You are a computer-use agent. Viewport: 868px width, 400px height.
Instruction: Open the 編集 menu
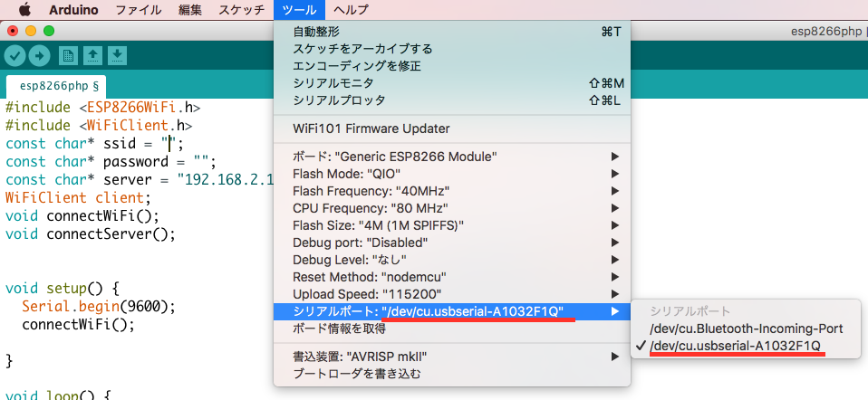point(190,10)
